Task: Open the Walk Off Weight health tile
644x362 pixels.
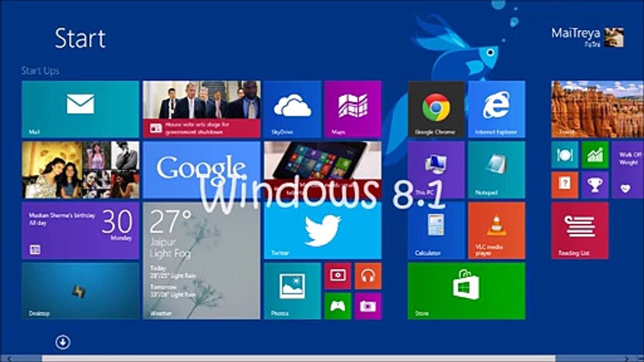Action: click(x=628, y=170)
